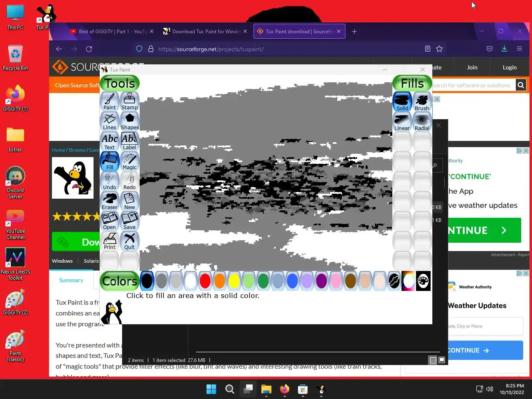532x399 pixels.
Task: Activate the Text tool
Action: [110, 141]
